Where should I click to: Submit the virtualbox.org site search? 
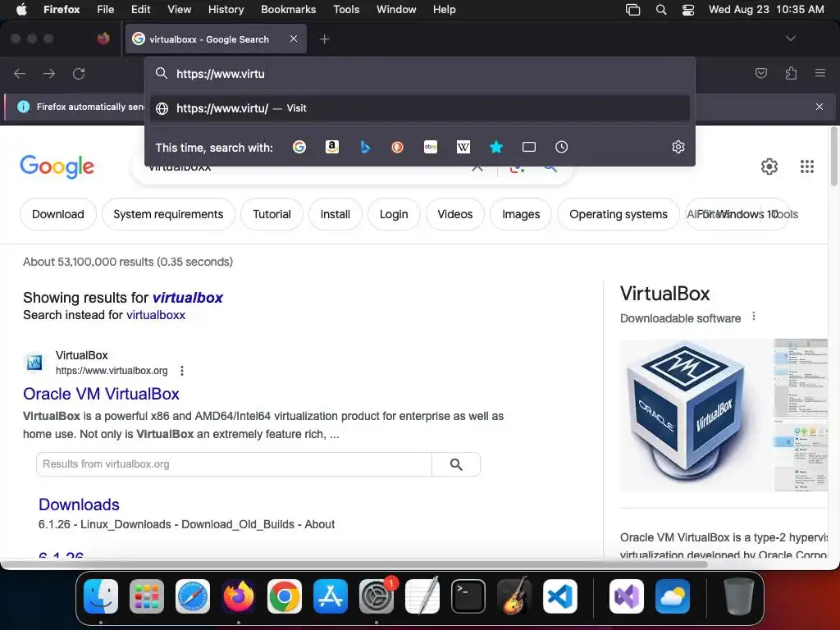(x=456, y=464)
